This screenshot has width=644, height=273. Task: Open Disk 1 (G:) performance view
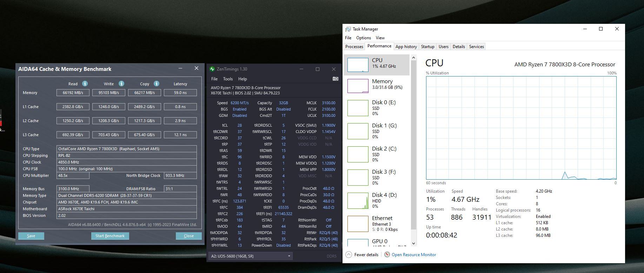pos(376,131)
